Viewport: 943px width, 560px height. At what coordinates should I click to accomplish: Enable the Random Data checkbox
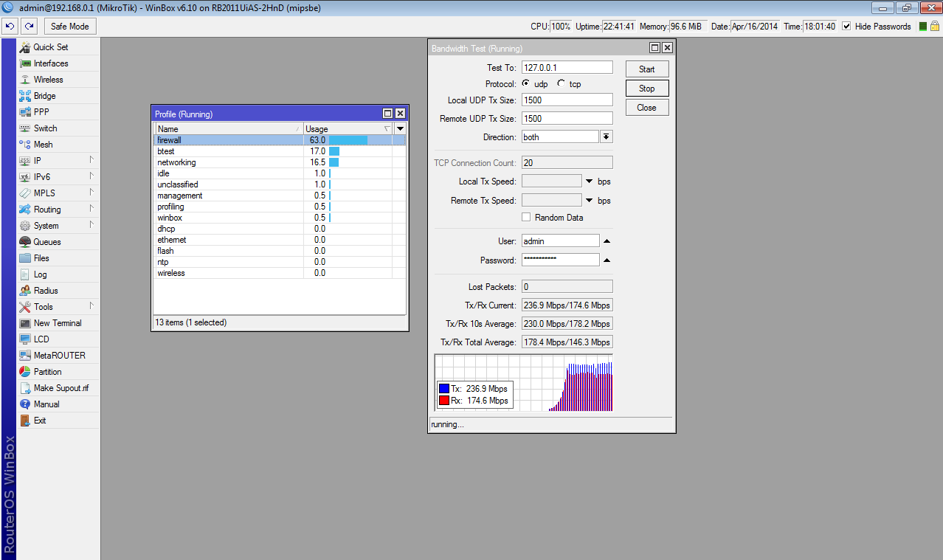click(526, 217)
